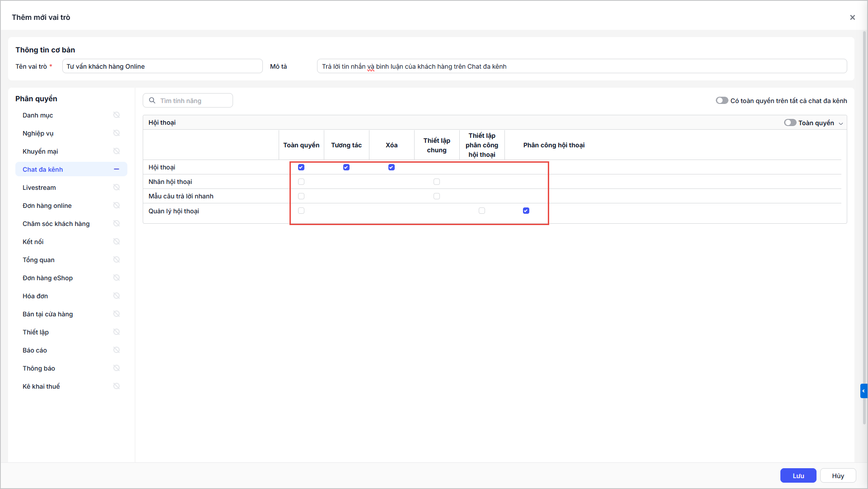Enable Có toàn quyền trên tất cả chat đa kênh
Viewport: 868px width, 489px height.
(x=722, y=100)
